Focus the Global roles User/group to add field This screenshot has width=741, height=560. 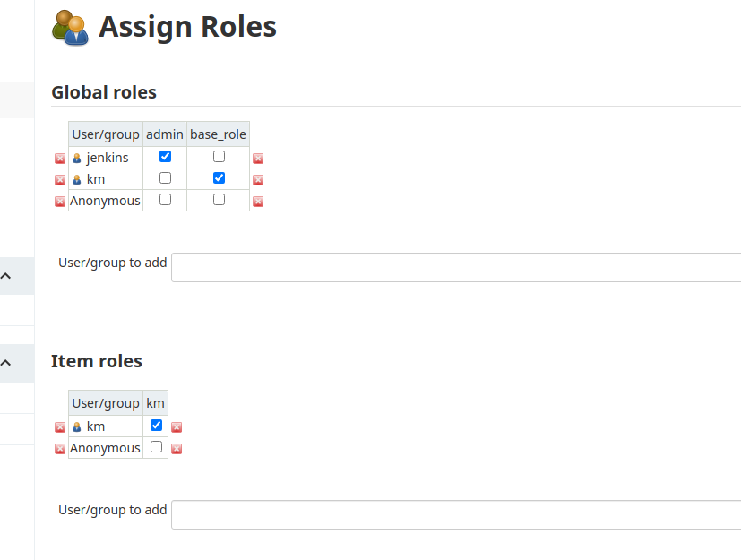coord(455,267)
